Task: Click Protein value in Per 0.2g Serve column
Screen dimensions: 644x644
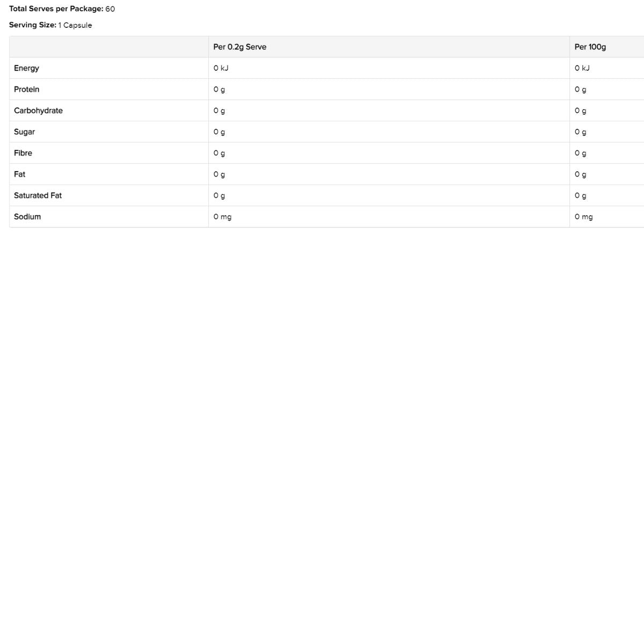Action: [x=219, y=90]
